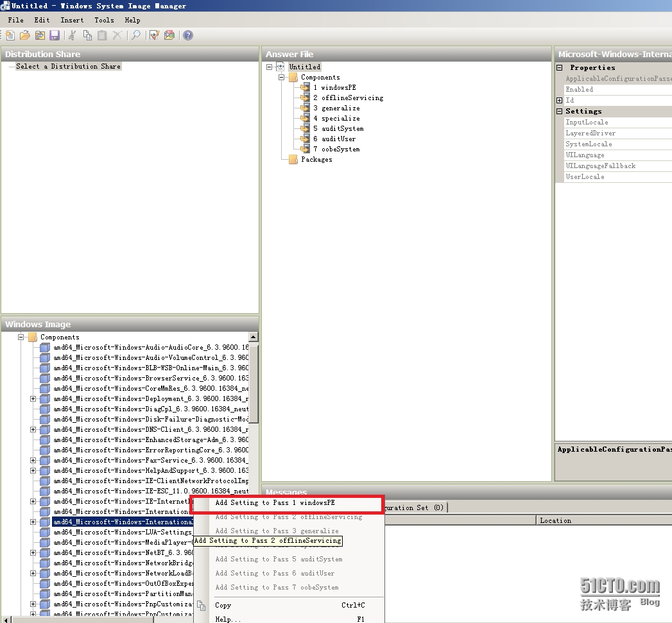
Task: Select the 4 specialize pass
Action: [336, 118]
